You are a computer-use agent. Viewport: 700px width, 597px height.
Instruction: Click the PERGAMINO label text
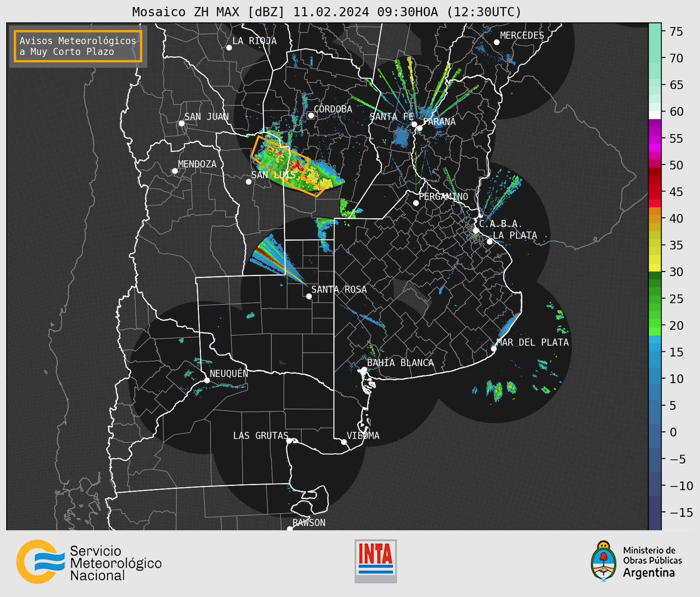click(x=444, y=196)
